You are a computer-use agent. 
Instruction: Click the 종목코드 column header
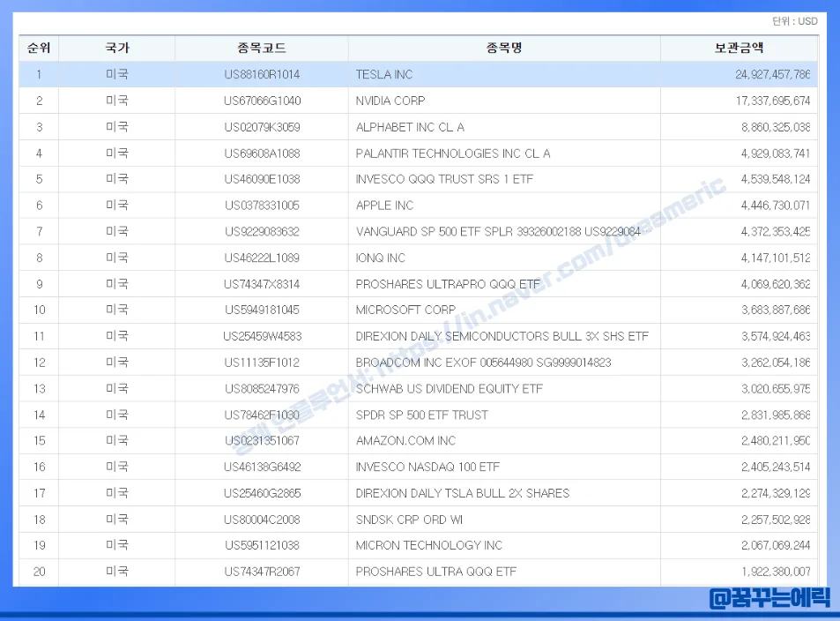(262, 48)
